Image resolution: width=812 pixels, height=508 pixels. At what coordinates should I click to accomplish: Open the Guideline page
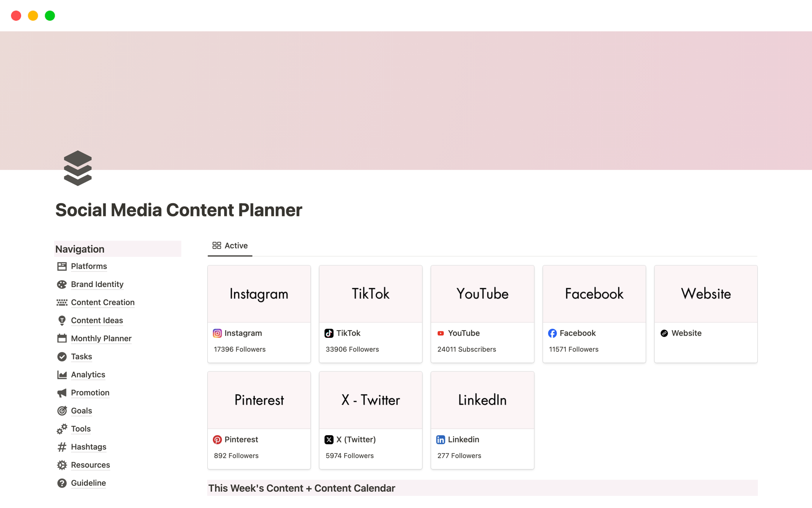point(88,483)
